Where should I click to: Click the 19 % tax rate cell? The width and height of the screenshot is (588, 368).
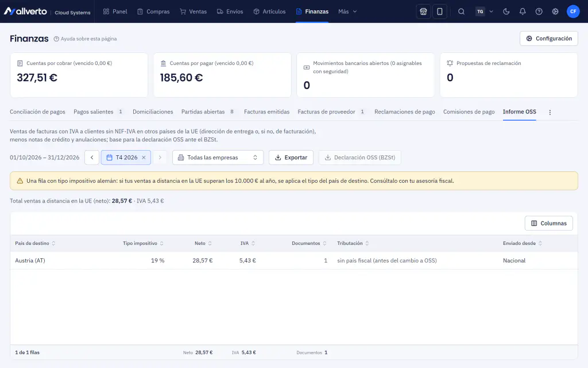(157, 260)
